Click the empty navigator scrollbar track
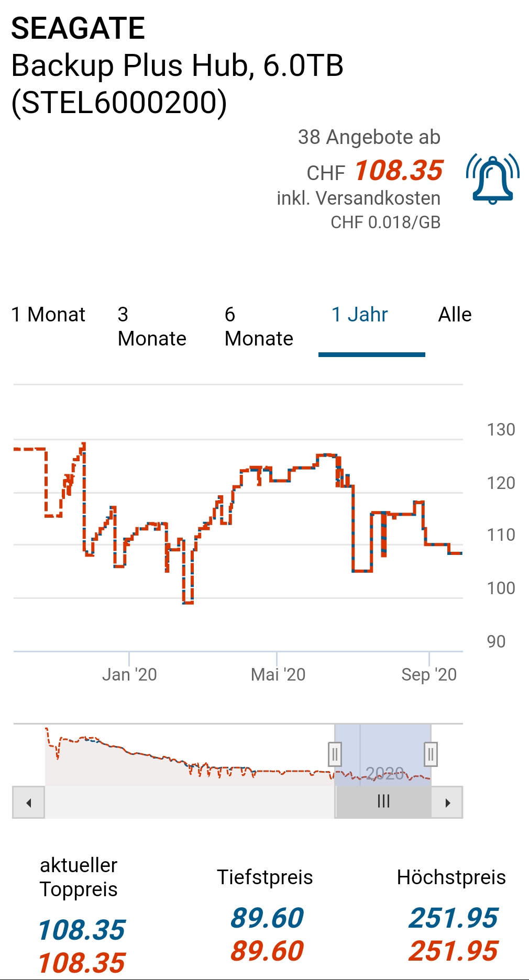529x980 pixels. coord(189,803)
